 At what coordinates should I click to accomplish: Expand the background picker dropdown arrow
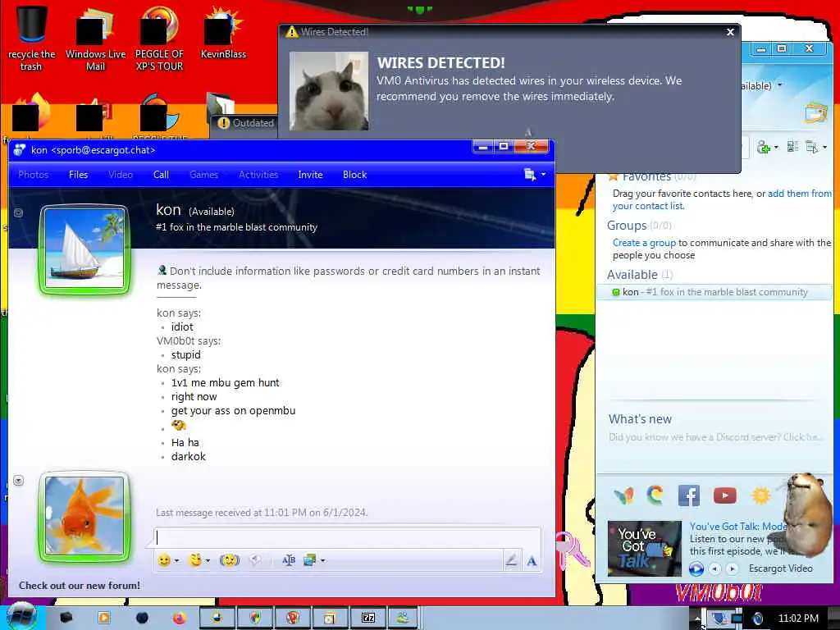click(322, 561)
